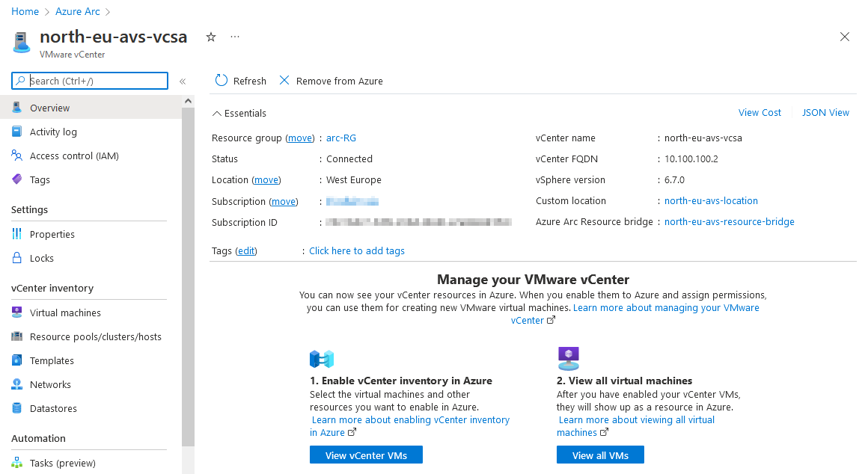Click the Networks icon
868x474 pixels.
[17, 384]
